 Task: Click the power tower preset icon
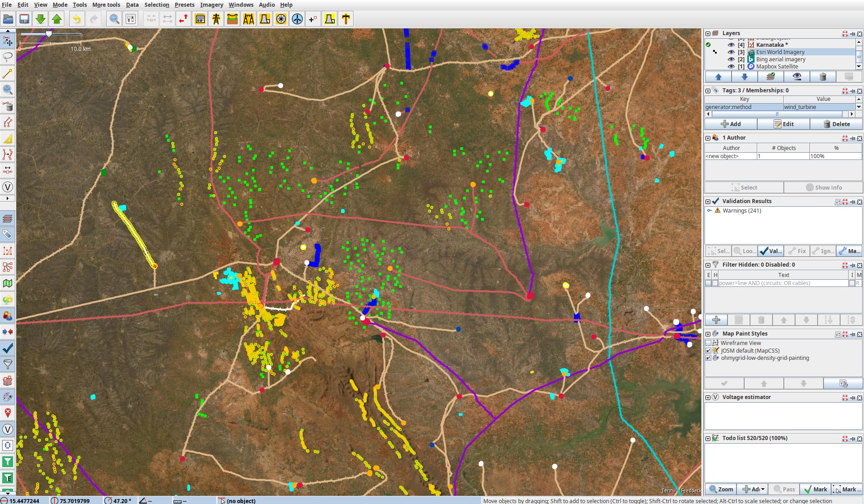click(x=216, y=19)
